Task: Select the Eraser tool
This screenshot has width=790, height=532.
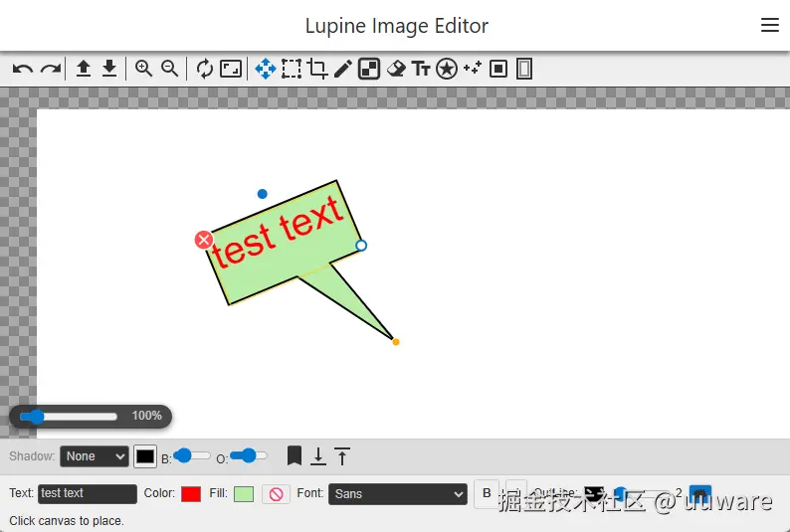Action: point(396,69)
